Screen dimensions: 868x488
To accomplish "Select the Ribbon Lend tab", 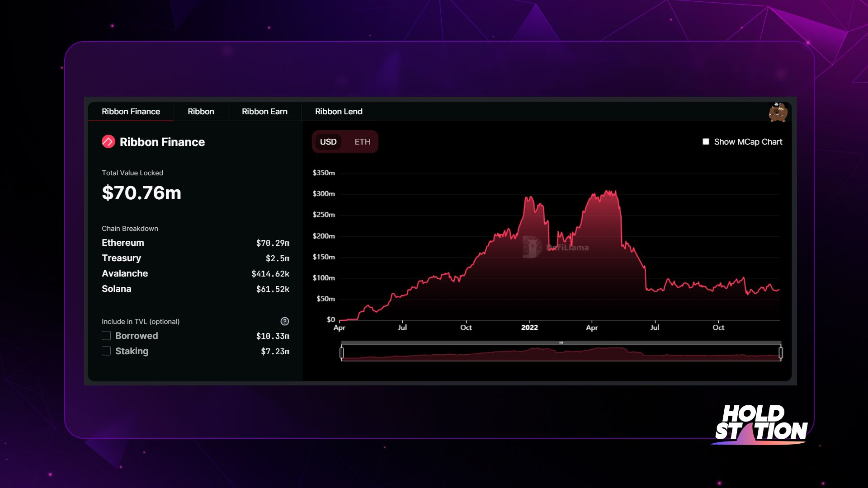I will pos(339,112).
